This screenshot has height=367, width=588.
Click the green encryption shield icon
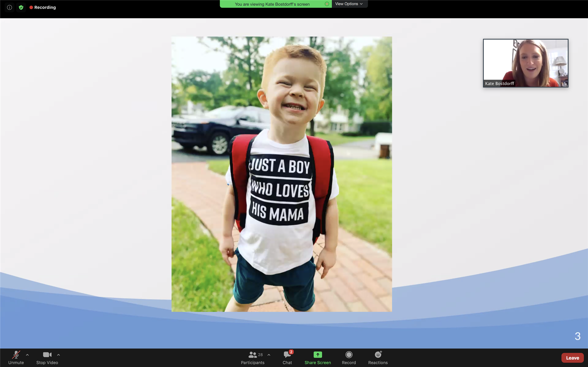[x=21, y=7]
